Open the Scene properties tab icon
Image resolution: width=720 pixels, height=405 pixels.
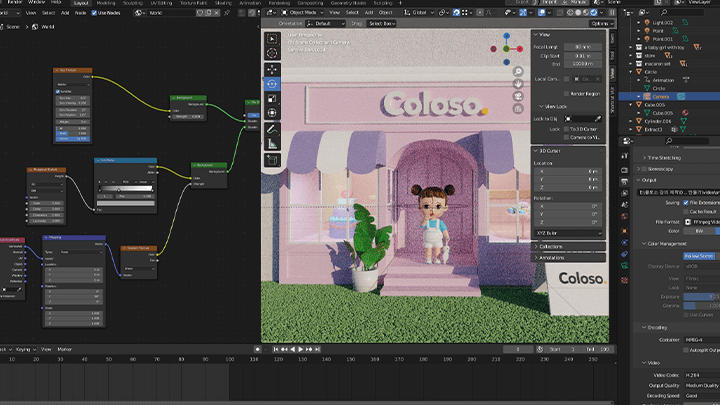[x=624, y=205]
